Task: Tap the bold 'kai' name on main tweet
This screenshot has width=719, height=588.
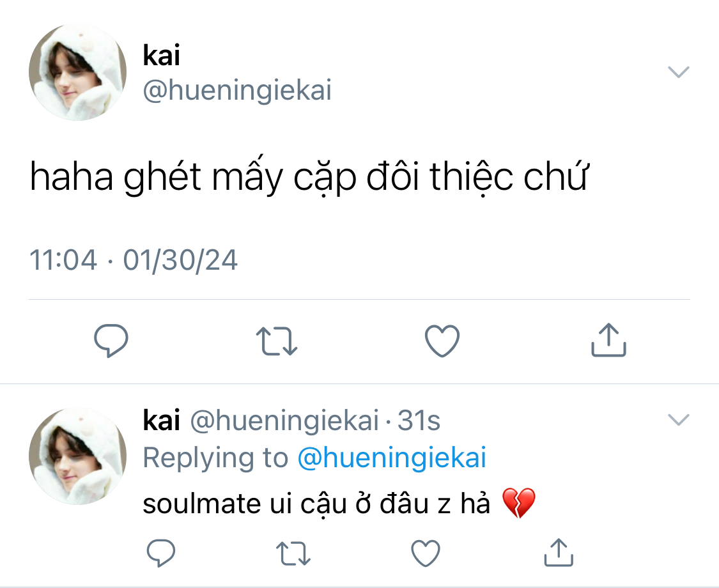Action: point(162,56)
